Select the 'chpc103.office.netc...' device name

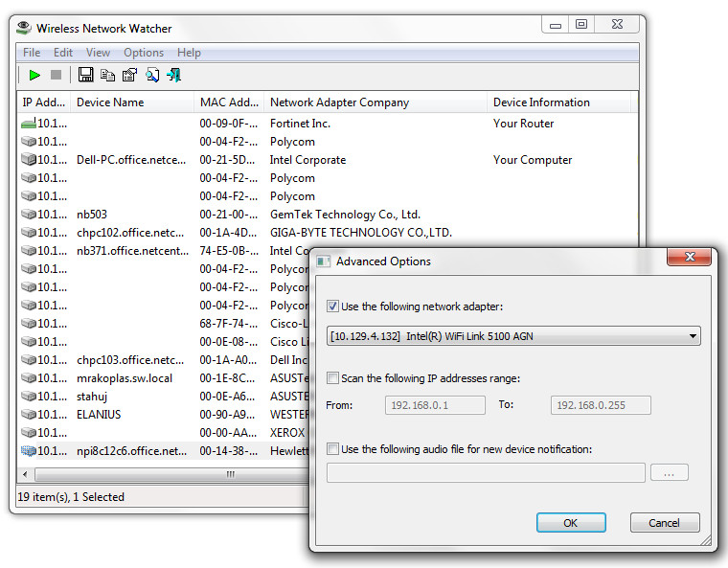pyautogui.click(x=130, y=360)
